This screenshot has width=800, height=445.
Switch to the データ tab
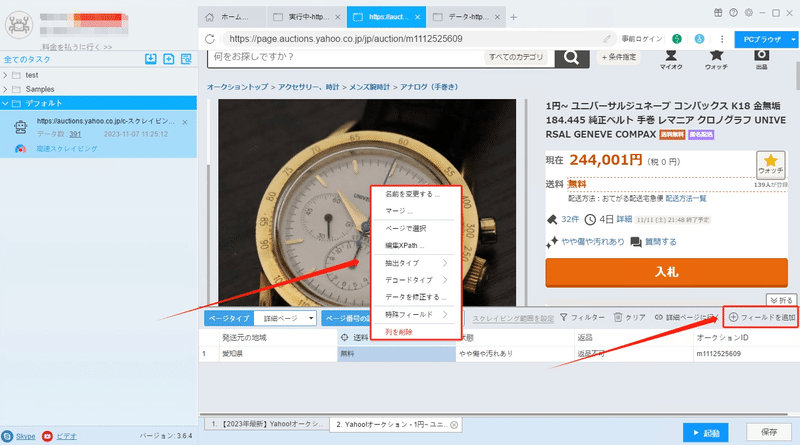click(x=466, y=17)
